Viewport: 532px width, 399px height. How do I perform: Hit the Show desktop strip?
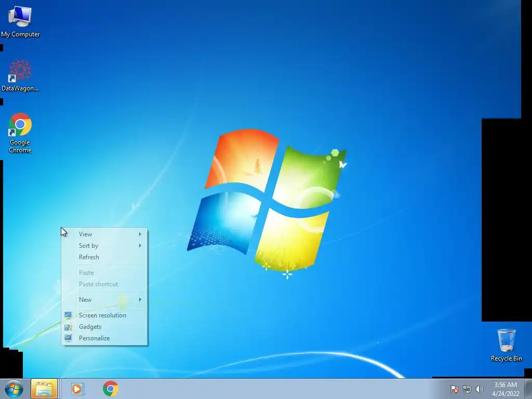click(x=528, y=389)
